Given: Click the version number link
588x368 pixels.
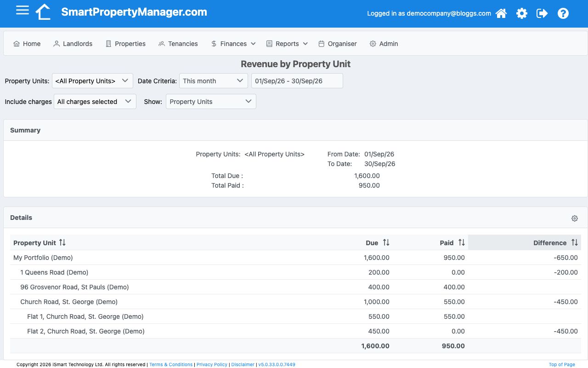Looking at the screenshot, I should tap(277, 364).
